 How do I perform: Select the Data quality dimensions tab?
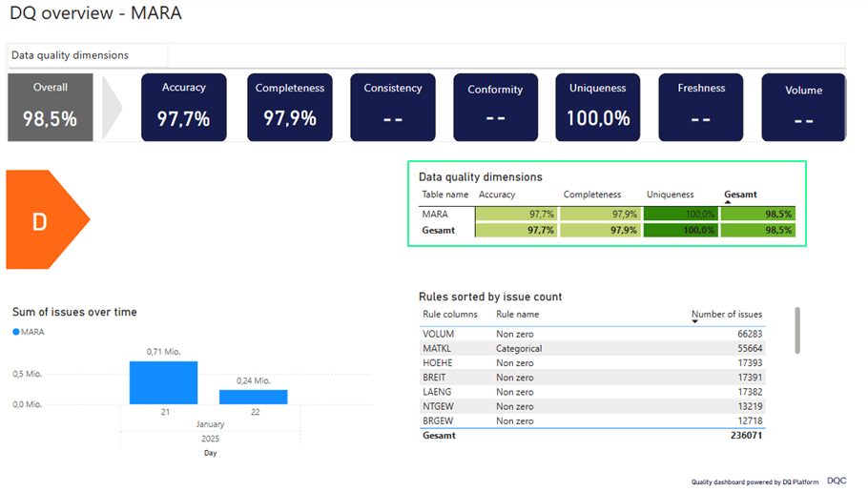click(87, 55)
